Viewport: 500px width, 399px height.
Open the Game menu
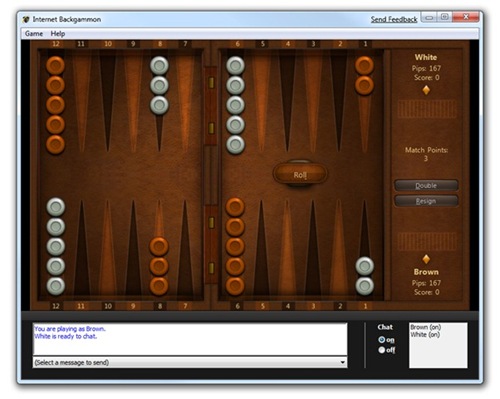pos(34,34)
